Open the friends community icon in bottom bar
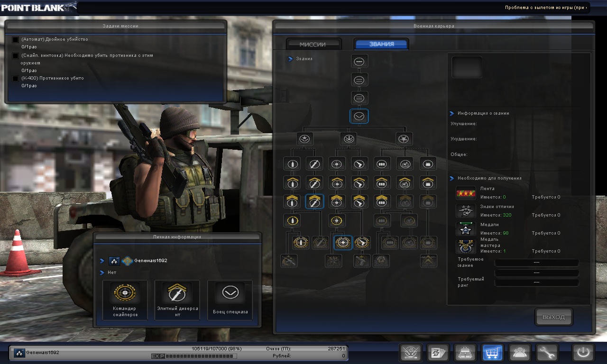The width and height of the screenshot is (607, 364). pos(520,353)
